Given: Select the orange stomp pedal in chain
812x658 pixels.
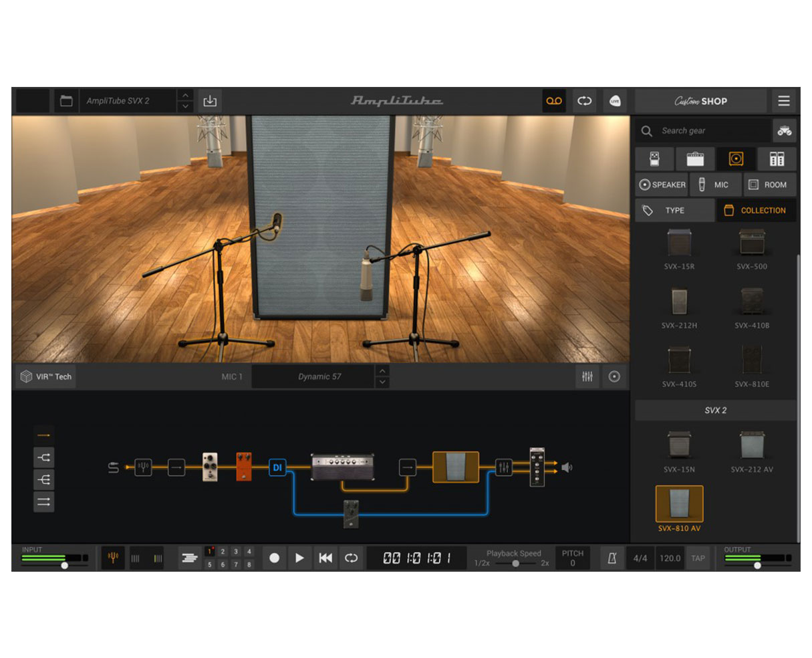Looking at the screenshot, I should click(x=243, y=467).
